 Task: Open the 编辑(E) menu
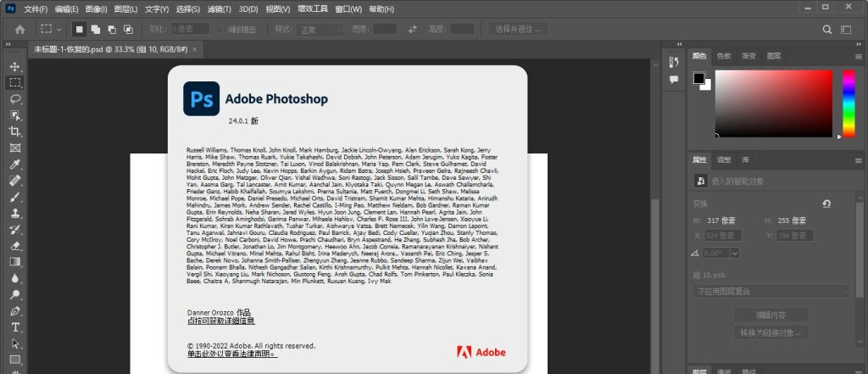click(x=66, y=8)
